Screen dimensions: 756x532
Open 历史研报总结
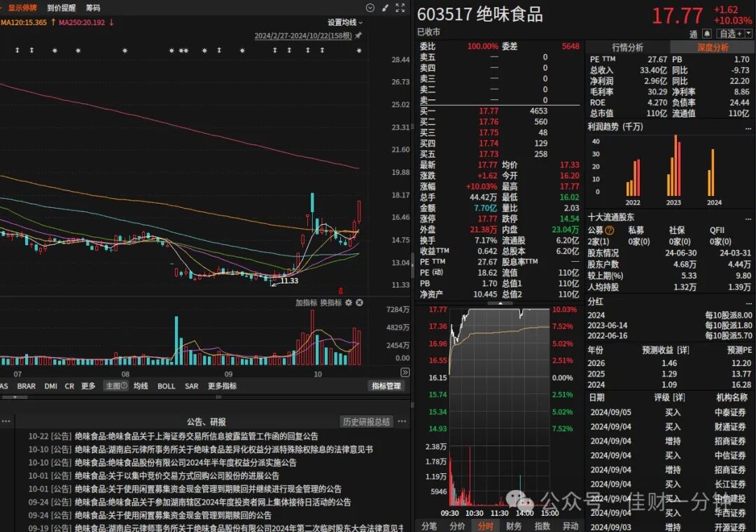coord(366,421)
